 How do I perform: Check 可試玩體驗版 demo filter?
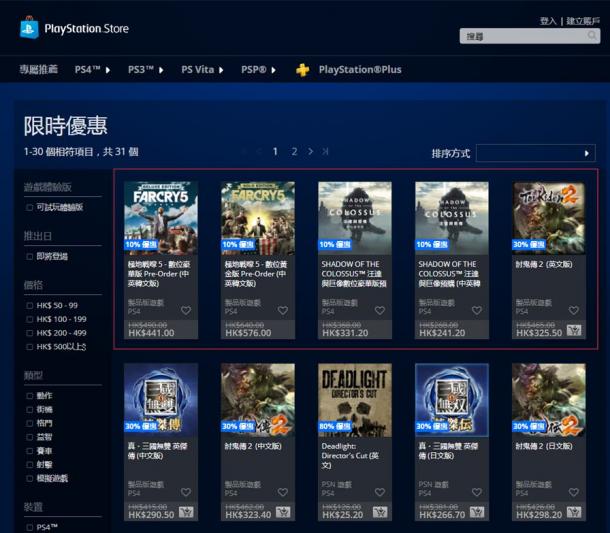click(29, 207)
